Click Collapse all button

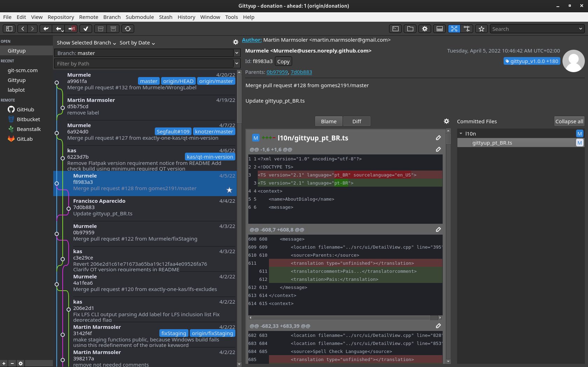[569, 121]
